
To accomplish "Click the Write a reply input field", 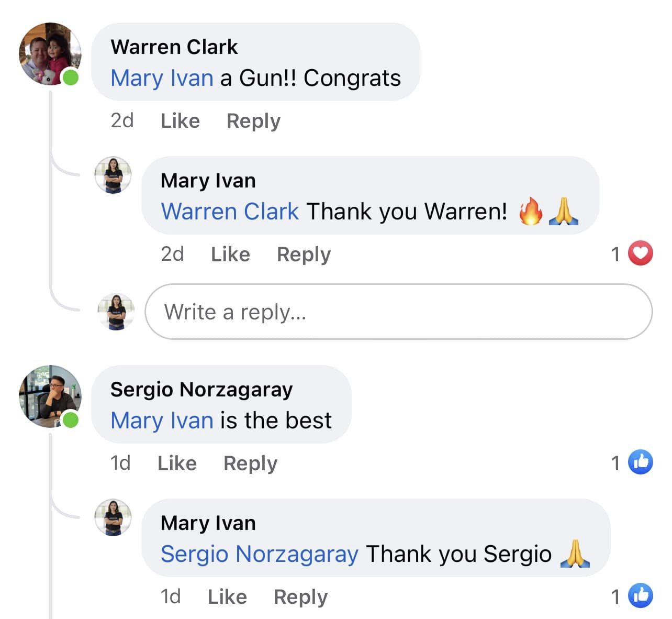I will (x=399, y=312).
